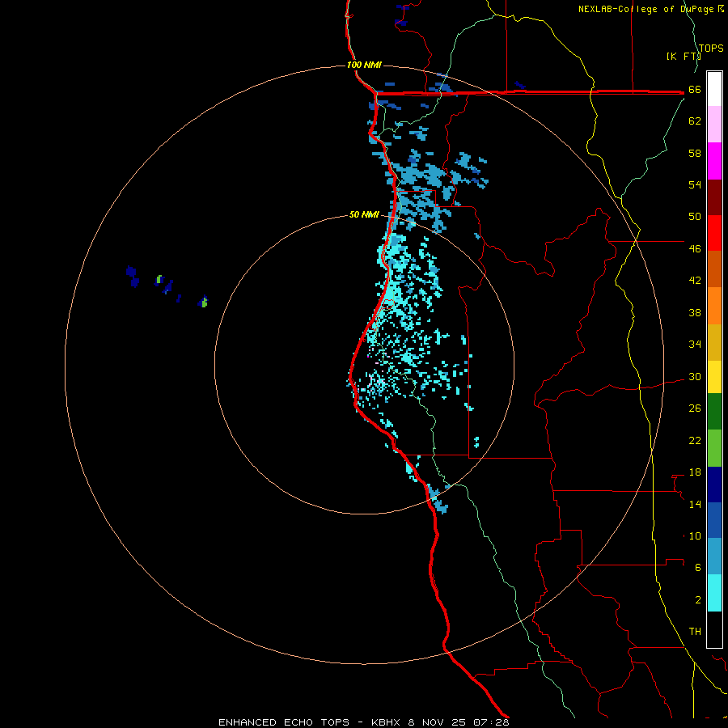Viewport: 728px width, 728px height.
Task: Click the 58 legend value
Action: pos(695,153)
